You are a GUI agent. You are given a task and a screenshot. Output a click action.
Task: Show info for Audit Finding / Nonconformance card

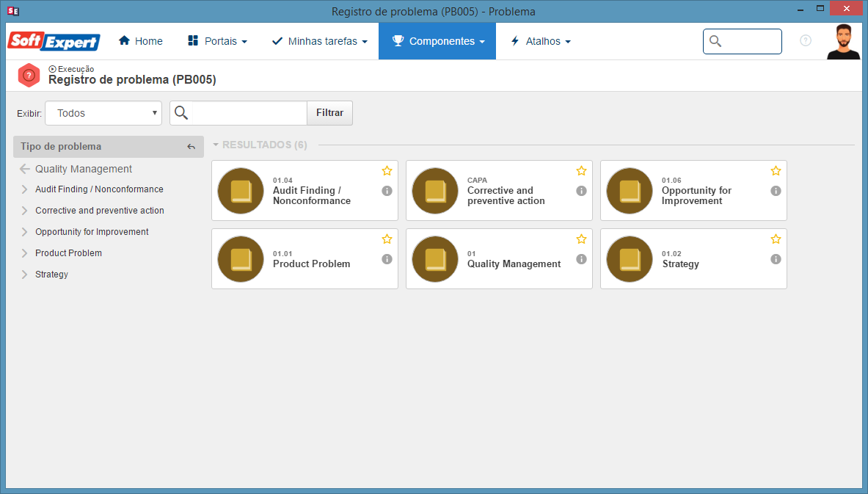pyautogui.click(x=387, y=191)
